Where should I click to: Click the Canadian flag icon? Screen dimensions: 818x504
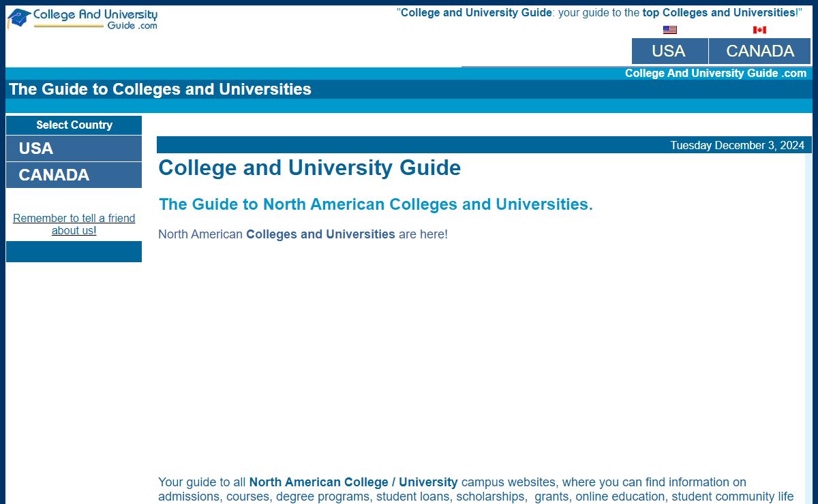click(759, 30)
